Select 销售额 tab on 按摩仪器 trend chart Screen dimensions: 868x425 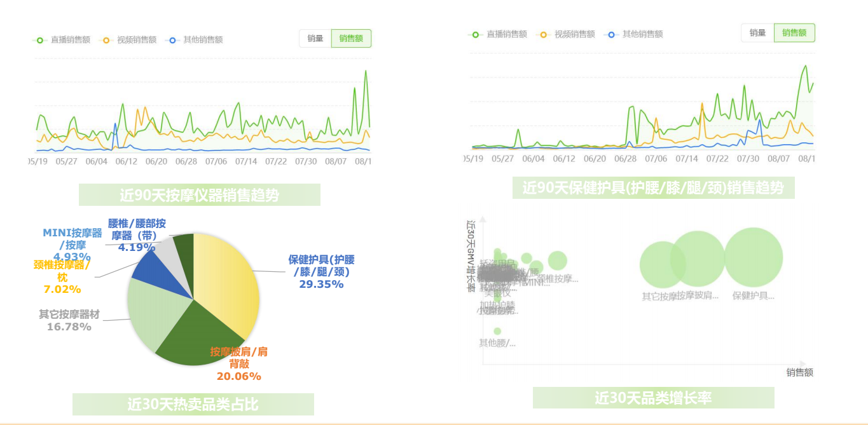(351, 39)
